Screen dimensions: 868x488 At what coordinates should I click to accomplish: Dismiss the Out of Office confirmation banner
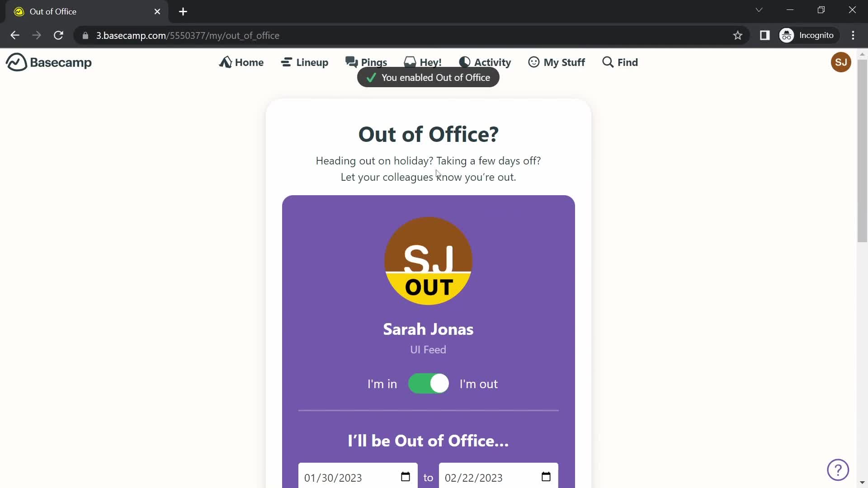[428, 77]
